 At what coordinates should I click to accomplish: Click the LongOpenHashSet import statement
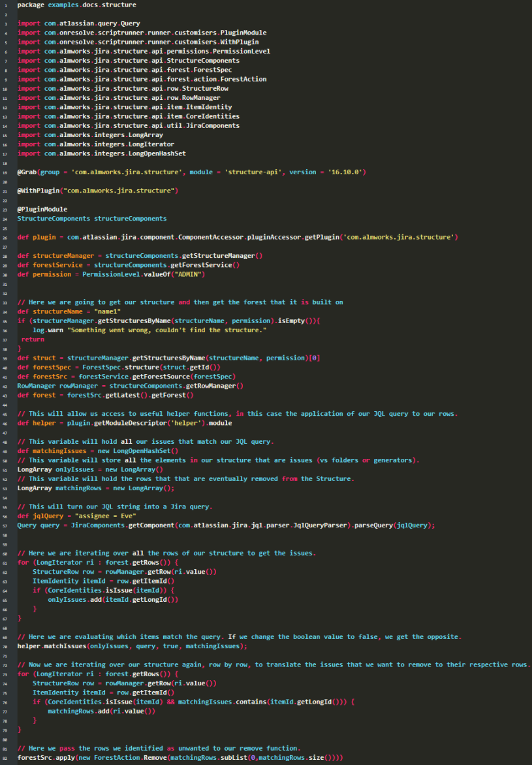(102, 153)
